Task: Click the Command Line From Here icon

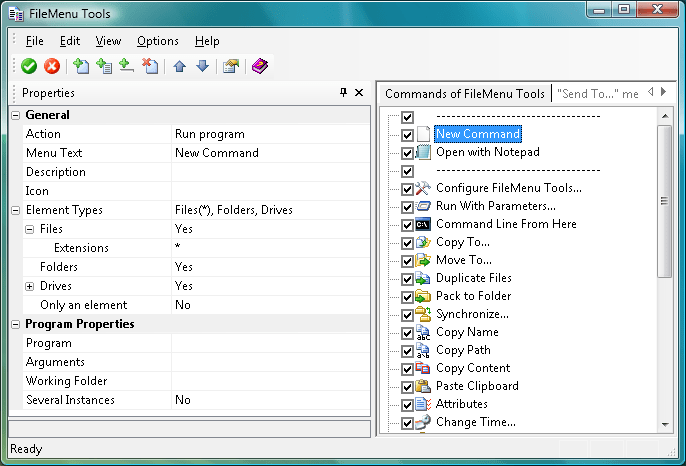Action: pyautogui.click(x=423, y=224)
